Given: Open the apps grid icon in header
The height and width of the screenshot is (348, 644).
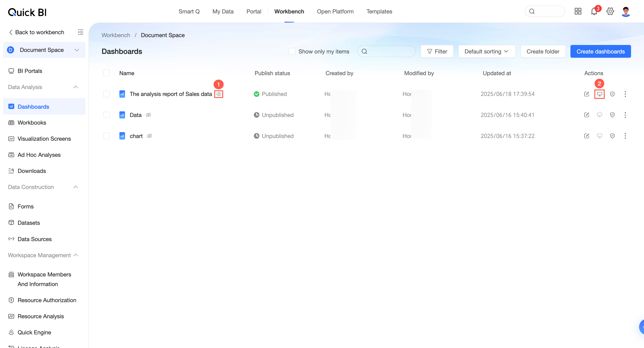Looking at the screenshot, I should point(578,11).
